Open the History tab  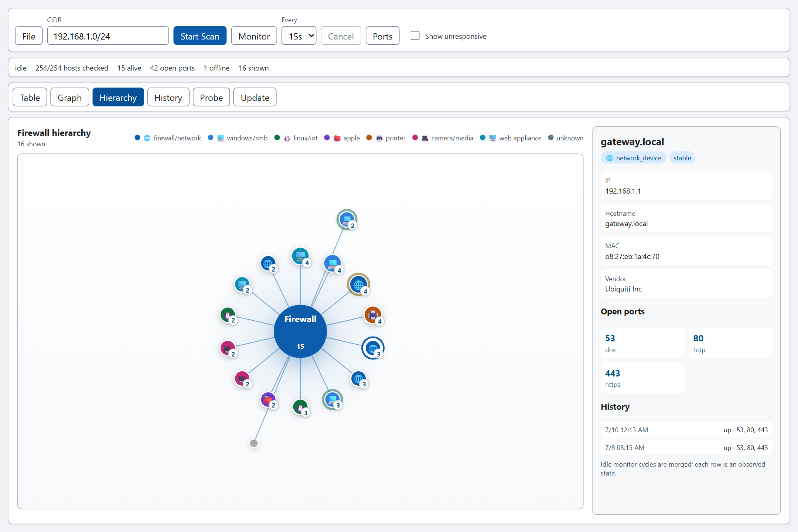[x=168, y=97]
